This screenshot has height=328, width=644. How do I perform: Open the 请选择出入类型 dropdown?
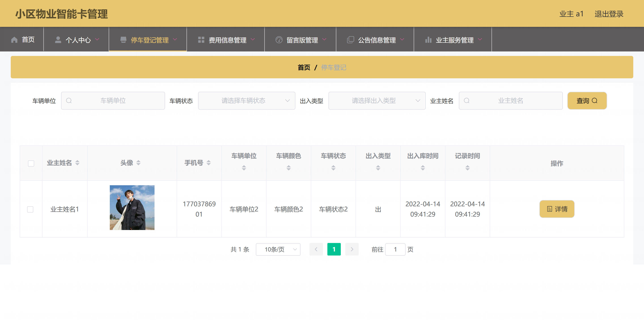377,101
